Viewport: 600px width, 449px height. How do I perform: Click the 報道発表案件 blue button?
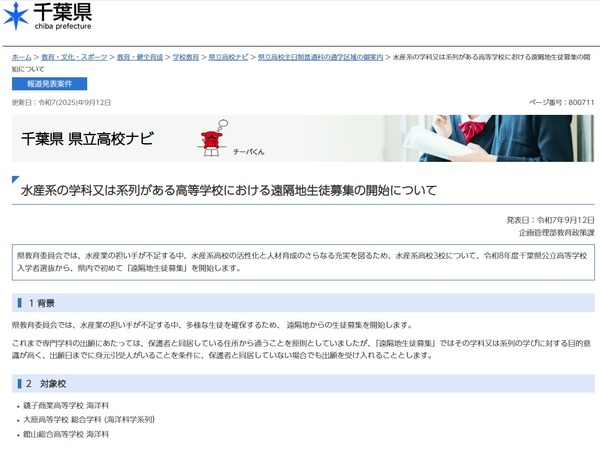point(50,85)
